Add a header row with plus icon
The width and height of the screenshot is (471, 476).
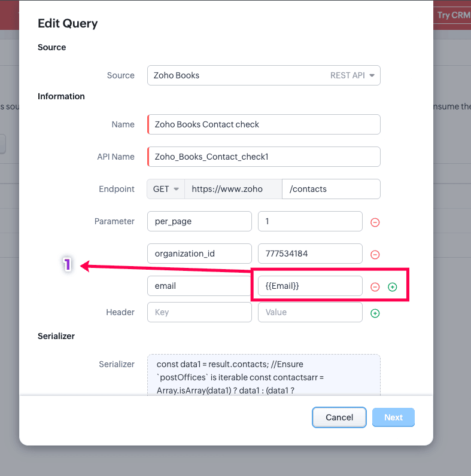pos(375,313)
